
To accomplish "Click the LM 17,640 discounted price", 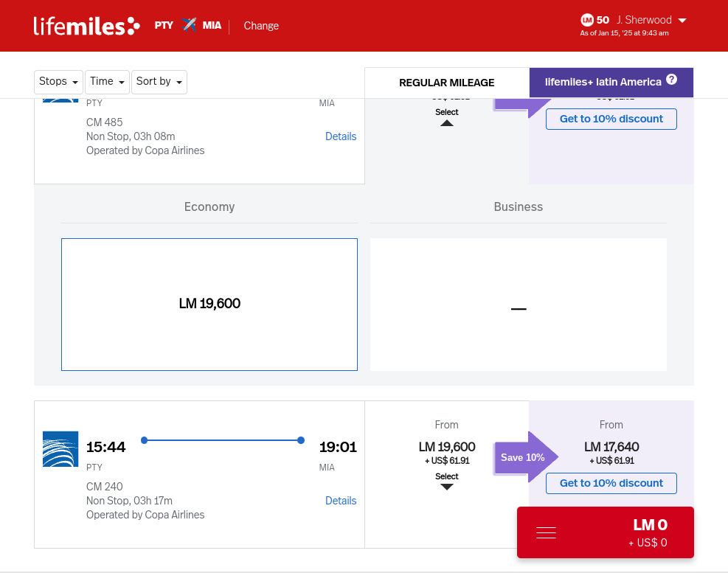I will (x=611, y=447).
